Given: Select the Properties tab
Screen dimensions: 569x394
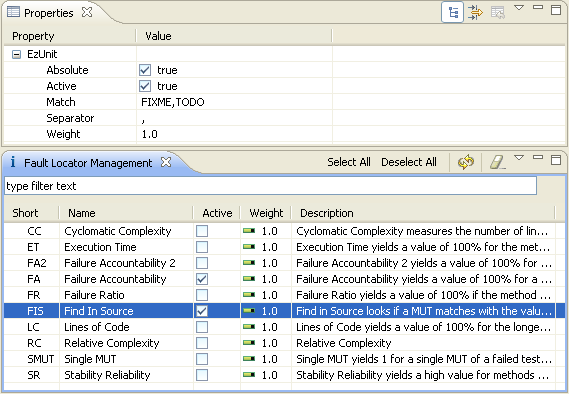Looking at the screenshot, I should (x=49, y=13).
